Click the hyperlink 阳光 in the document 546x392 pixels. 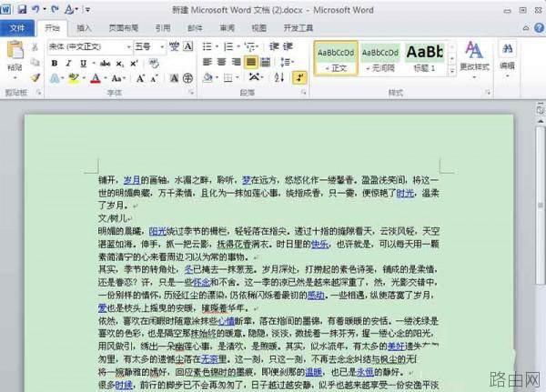[x=157, y=231]
